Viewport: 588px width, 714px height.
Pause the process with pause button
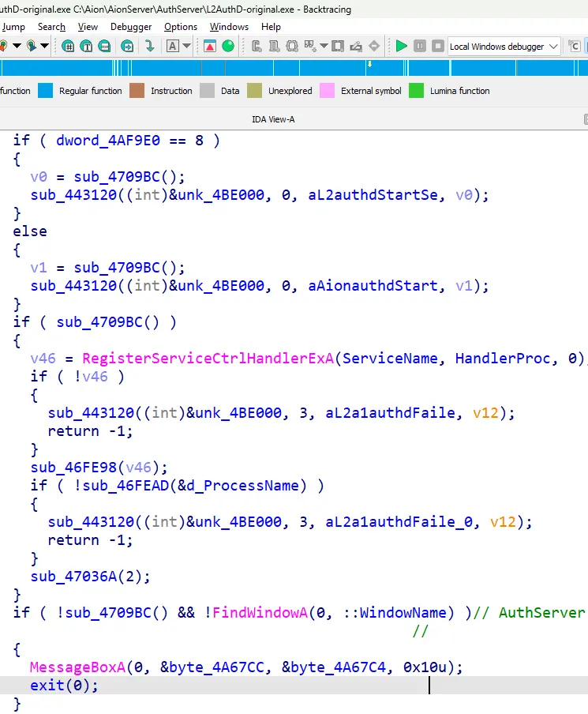click(x=420, y=46)
